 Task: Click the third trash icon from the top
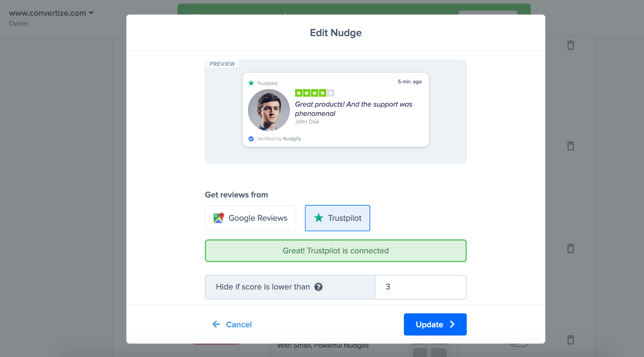point(570,248)
